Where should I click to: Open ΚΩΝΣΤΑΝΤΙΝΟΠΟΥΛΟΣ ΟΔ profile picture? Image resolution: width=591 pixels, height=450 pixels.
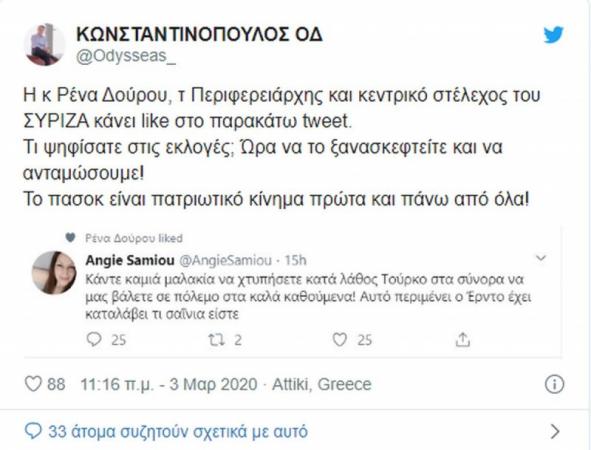coord(44,44)
